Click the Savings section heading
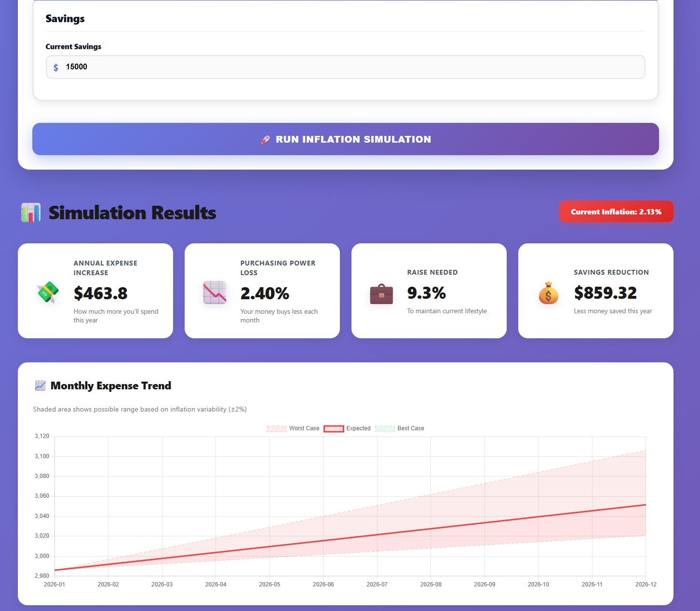 tap(65, 18)
